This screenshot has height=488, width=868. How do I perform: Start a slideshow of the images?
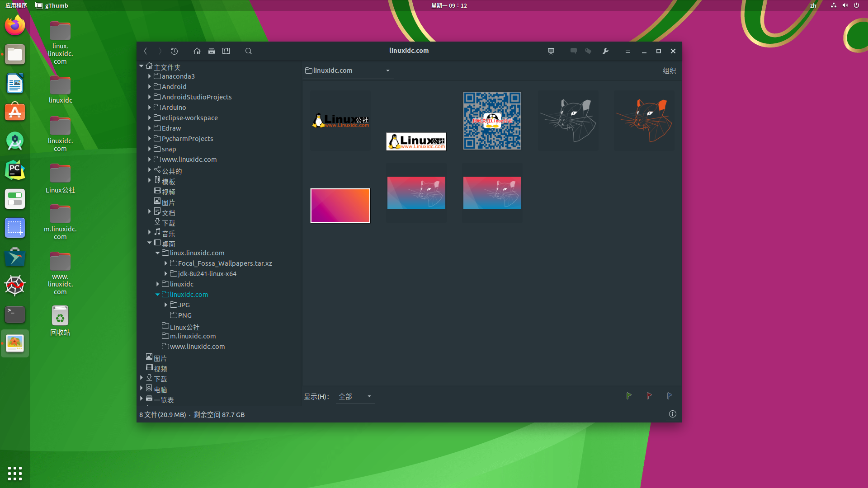point(551,51)
